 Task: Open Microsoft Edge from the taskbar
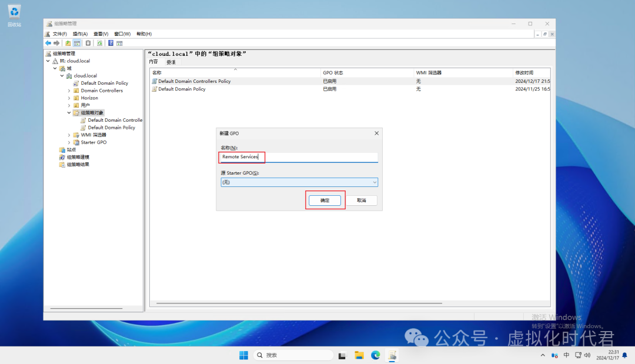pos(375,355)
